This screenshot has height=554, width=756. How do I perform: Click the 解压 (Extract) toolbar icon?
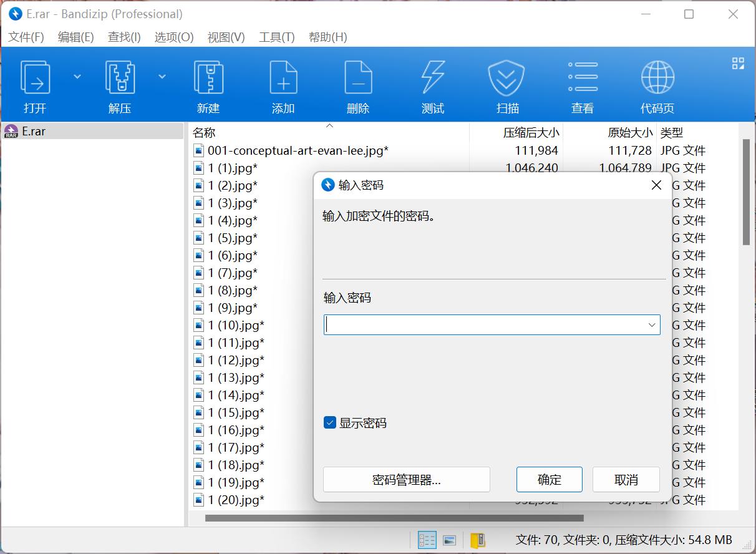coord(120,77)
